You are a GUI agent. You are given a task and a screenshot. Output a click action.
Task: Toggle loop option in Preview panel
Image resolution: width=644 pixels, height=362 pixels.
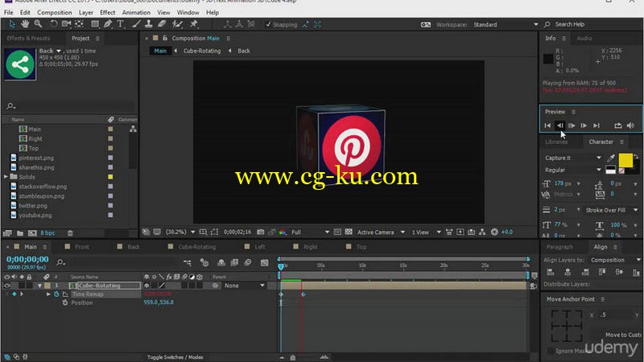[617, 125]
